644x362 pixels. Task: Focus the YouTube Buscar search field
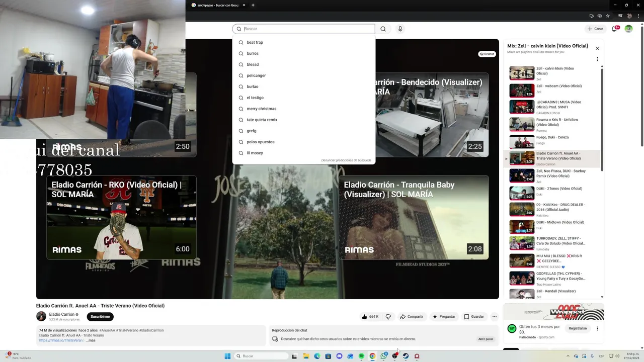(303, 29)
